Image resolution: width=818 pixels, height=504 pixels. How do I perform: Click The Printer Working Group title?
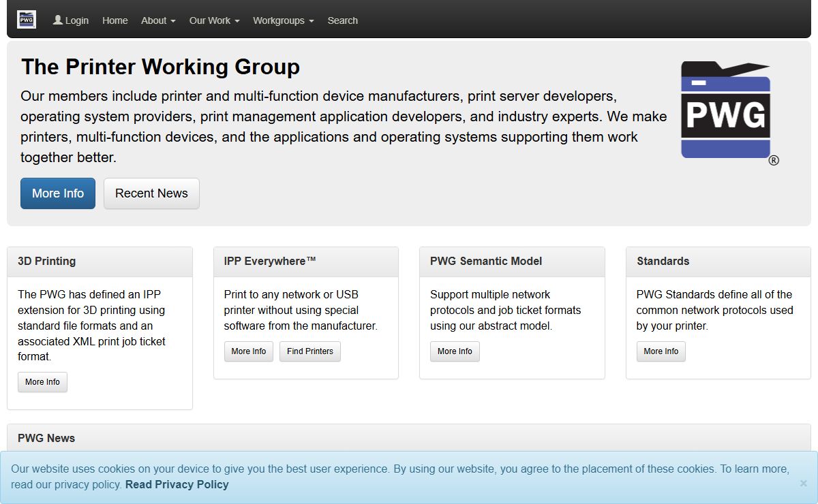(x=160, y=67)
